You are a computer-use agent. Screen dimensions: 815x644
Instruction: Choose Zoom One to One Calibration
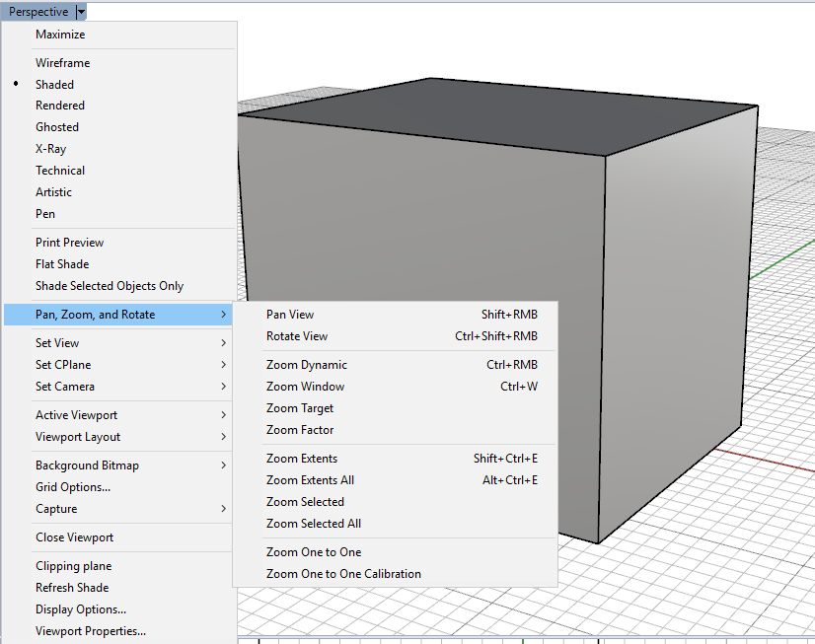click(395, 574)
